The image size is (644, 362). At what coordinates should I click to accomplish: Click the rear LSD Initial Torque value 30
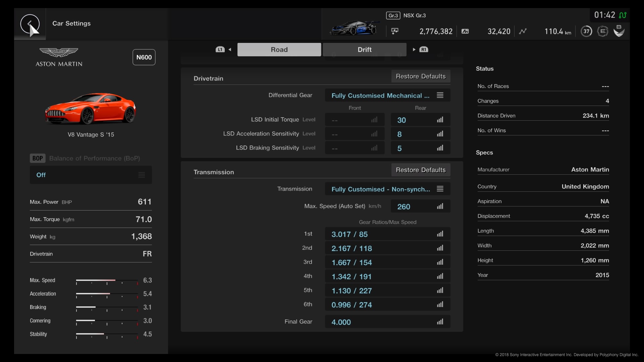(x=401, y=120)
